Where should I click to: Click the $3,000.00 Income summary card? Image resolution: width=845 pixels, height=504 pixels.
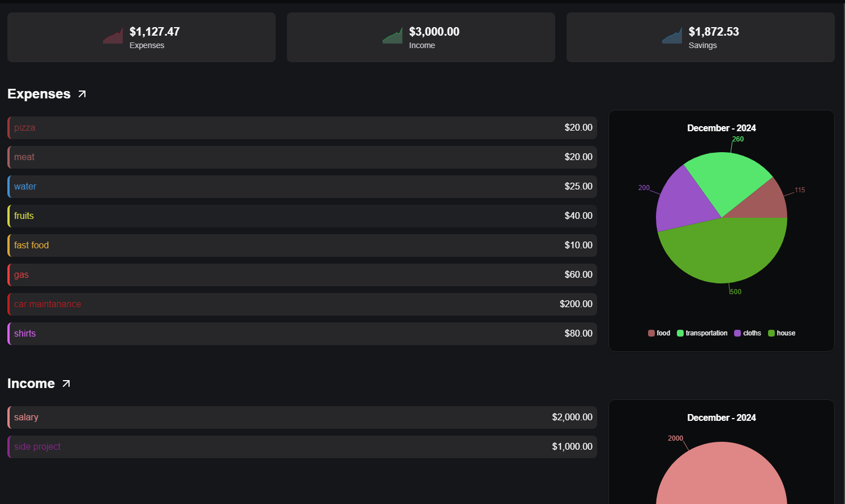pos(421,37)
